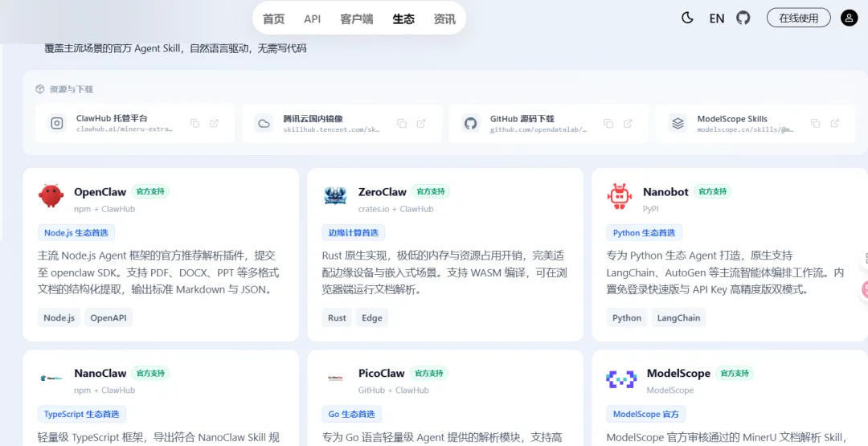Screen dimensions: 868x446
Task: Click the 边缘计算首选 label
Action: coord(353,232)
